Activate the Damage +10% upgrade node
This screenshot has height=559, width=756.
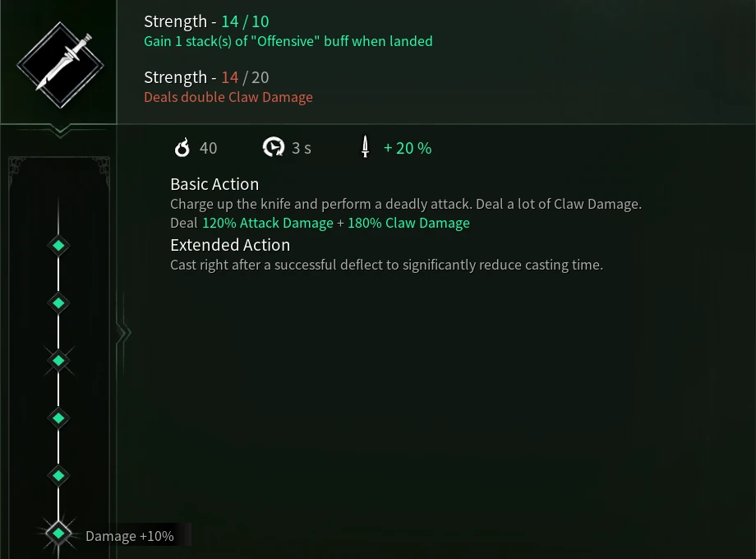tap(58, 533)
